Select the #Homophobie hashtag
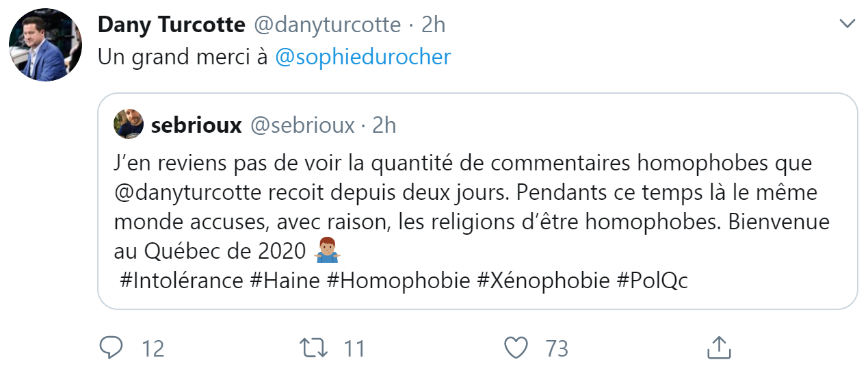Image resolution: width=868 pixels, height=373 pixels. coord(399,281)
